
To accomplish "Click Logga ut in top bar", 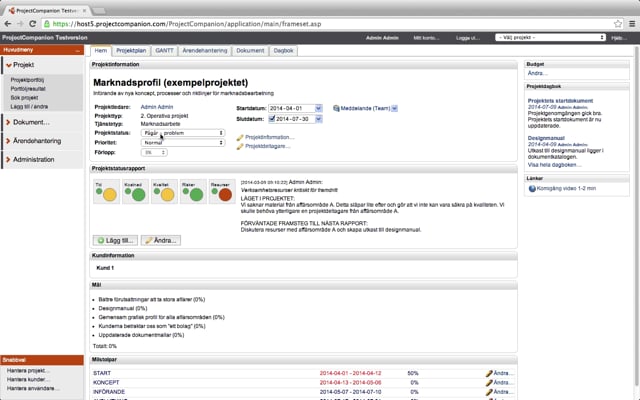I will coord(468,38).
